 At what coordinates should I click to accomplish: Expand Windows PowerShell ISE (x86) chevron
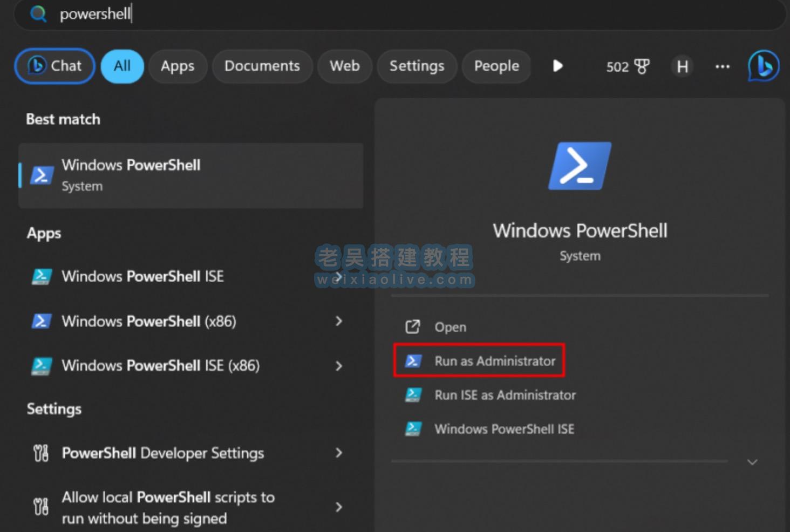339,366
